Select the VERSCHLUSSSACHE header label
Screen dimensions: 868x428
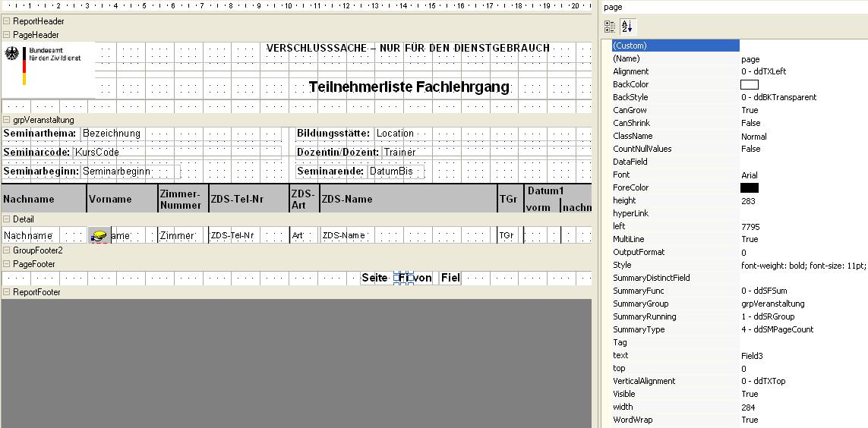click(x=408, y=48)
